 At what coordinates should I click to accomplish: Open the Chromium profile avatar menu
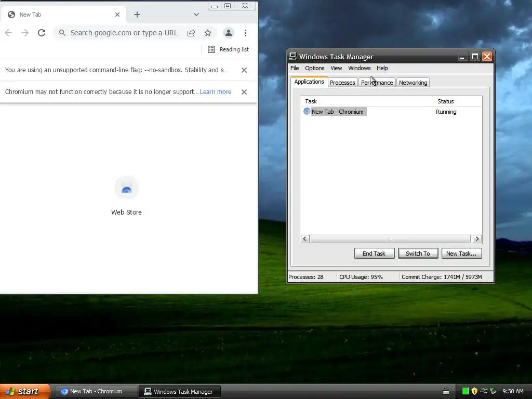click(229, 33)
